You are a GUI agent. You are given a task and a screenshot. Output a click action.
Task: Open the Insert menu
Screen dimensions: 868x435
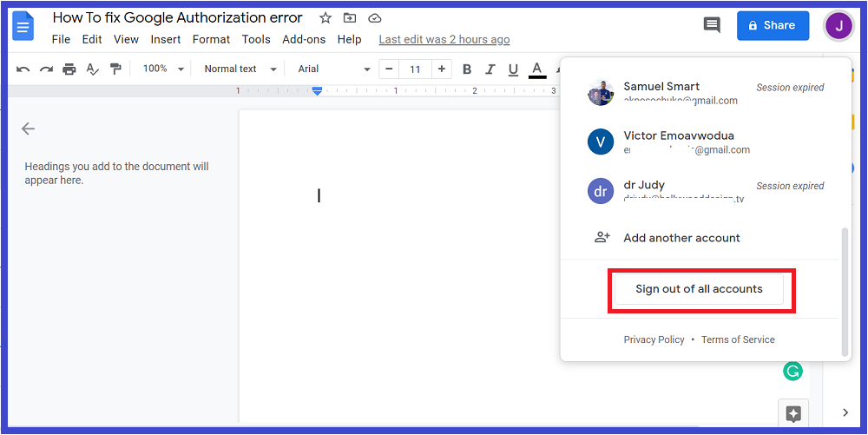(166, 39)
